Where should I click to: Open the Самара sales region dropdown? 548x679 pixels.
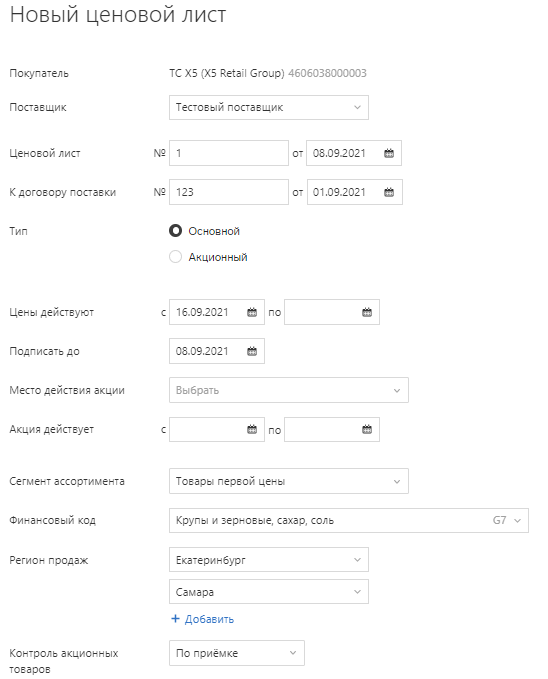pos(269,592)
